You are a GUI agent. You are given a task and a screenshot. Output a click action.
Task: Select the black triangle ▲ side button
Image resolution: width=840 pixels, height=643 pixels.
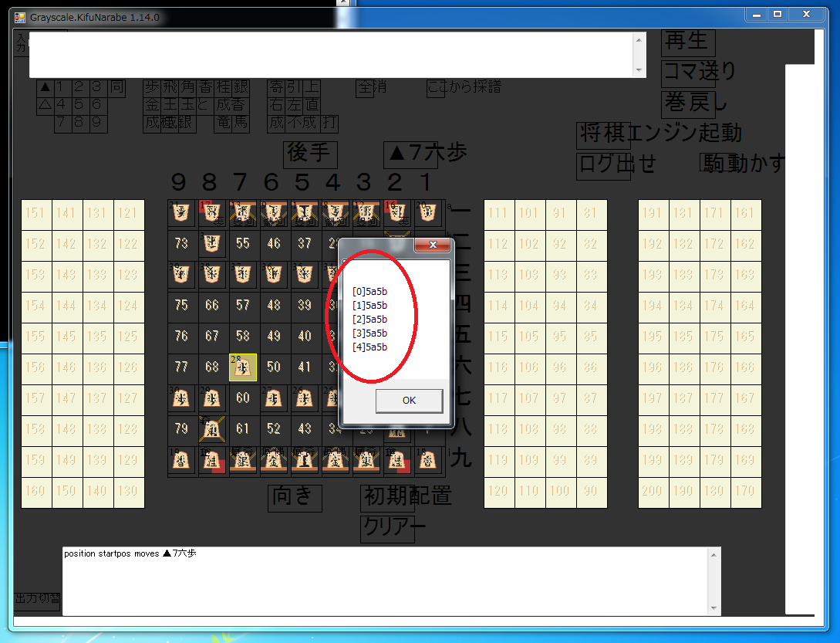click(46, 87)
